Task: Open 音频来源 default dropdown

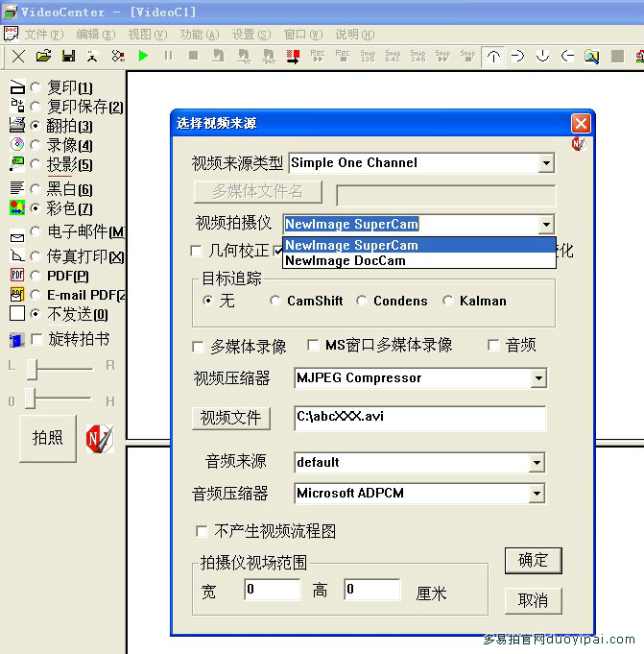Action: [537, 463]
